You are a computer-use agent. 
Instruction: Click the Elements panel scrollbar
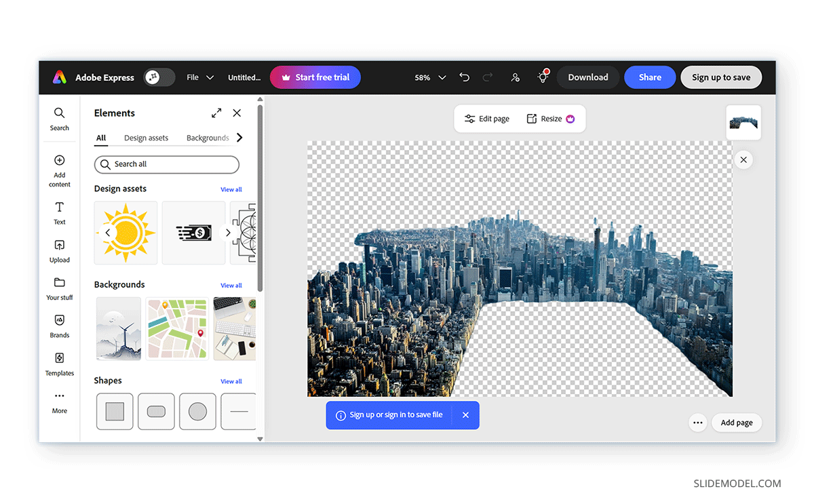click(260, 198)
